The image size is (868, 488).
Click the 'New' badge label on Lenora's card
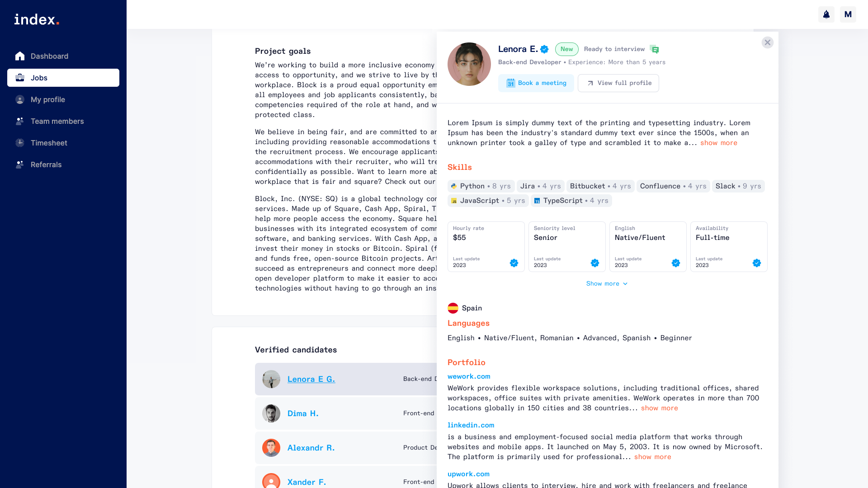pyautogui.click(x=566, y=49)
